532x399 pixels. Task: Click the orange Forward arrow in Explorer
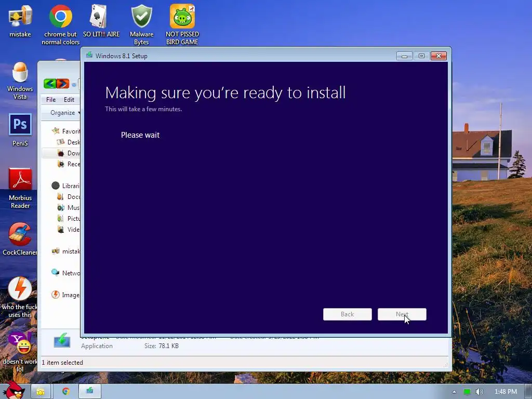click(x=63, y=84)
